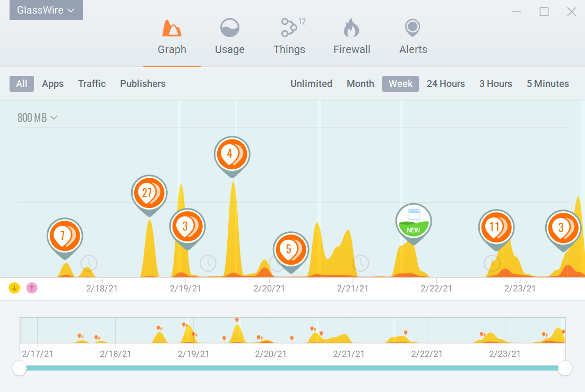585x392 pixels.
Task: Switch to the Apps graph view
Action: tap(53, 84)
